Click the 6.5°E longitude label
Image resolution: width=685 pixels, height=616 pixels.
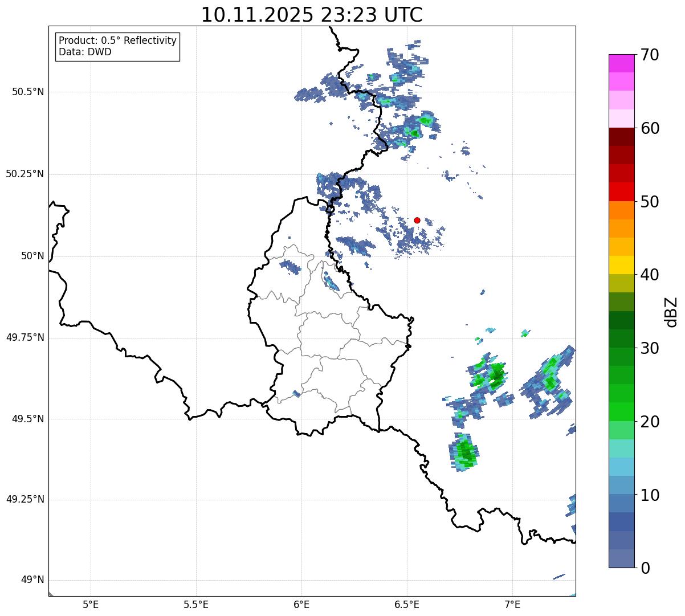click(x=407, y=604)
